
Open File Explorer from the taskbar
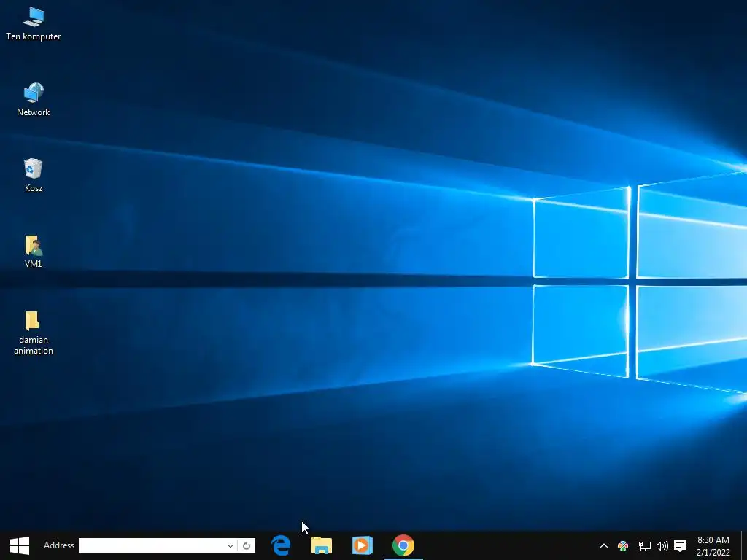click(322, 545)
